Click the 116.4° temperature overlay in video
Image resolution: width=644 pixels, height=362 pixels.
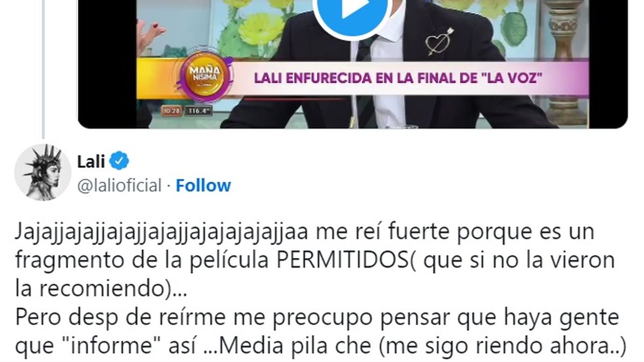click(199, 111)
